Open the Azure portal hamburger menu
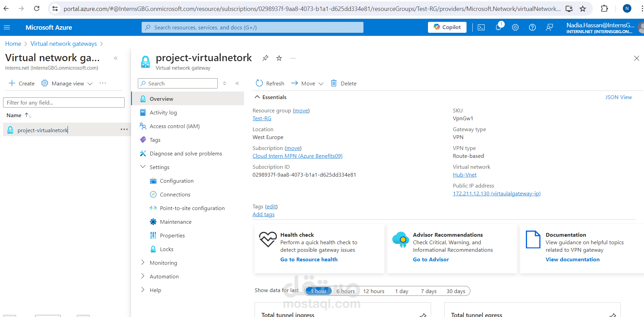Screen dimensions: 644x317 click(7, 27)
